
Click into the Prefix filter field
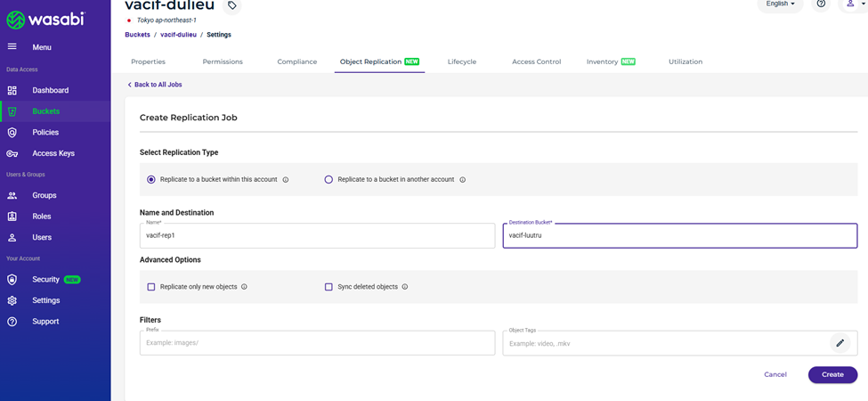[x=317, y=343]
